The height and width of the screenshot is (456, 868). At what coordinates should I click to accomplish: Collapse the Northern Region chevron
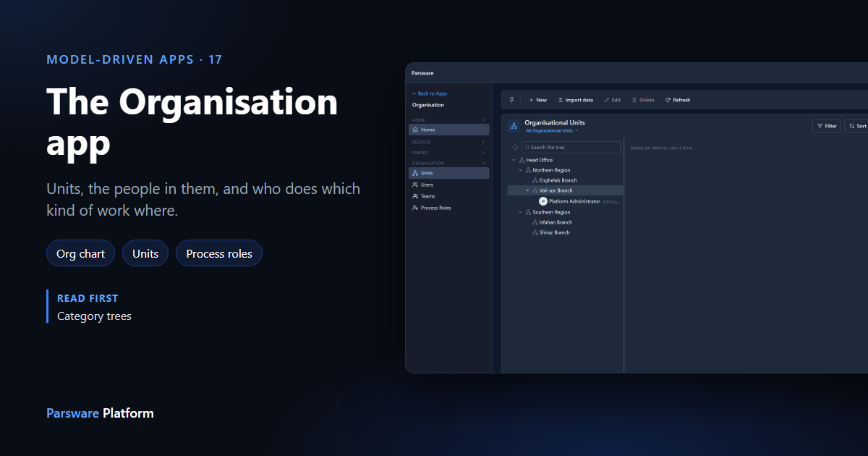(520, 170)
